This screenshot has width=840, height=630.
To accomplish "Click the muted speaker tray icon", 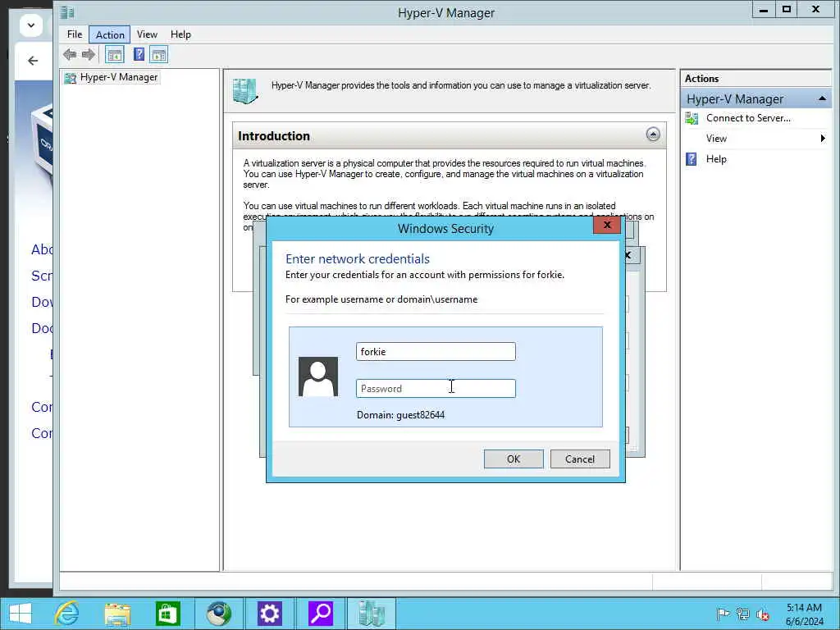I will 762,615.
